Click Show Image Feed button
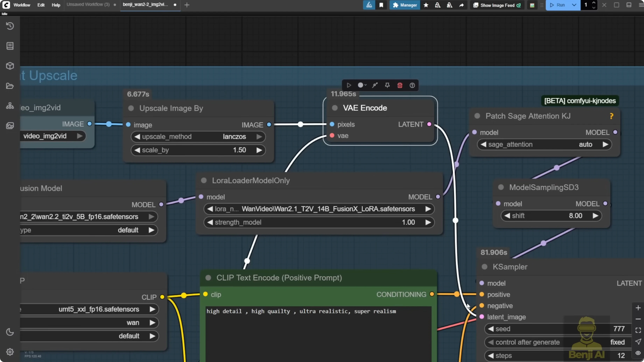The height and width of the screenshot is (362, 644). [497, 5]
